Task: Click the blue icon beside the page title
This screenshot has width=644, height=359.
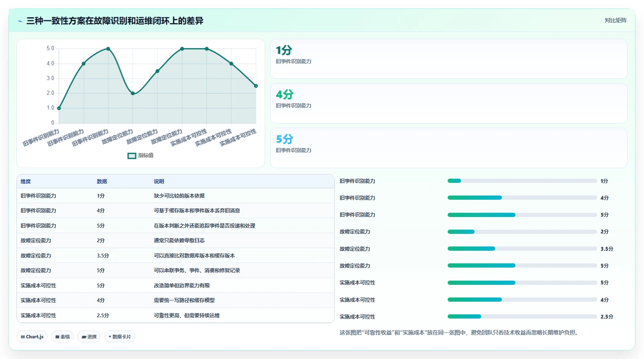Action: [20, 21]
